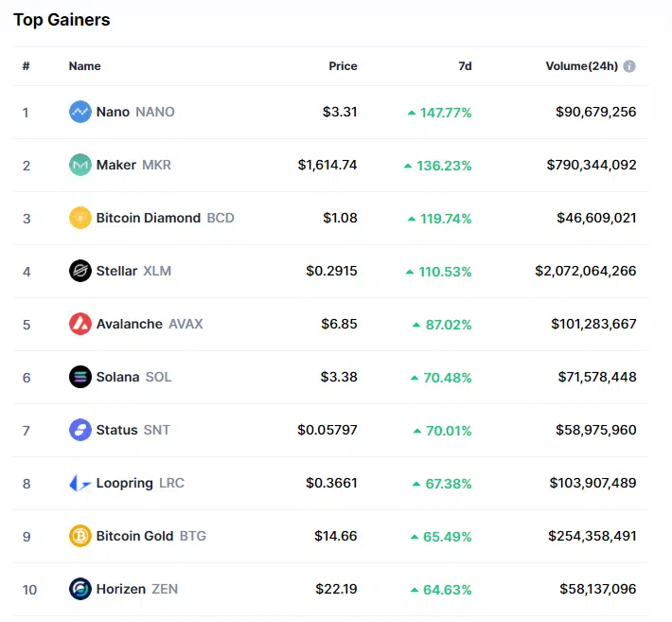This screenshot has width=672, height=622.
Task: Open the Horizen coin name link
Action: (120, 589)
